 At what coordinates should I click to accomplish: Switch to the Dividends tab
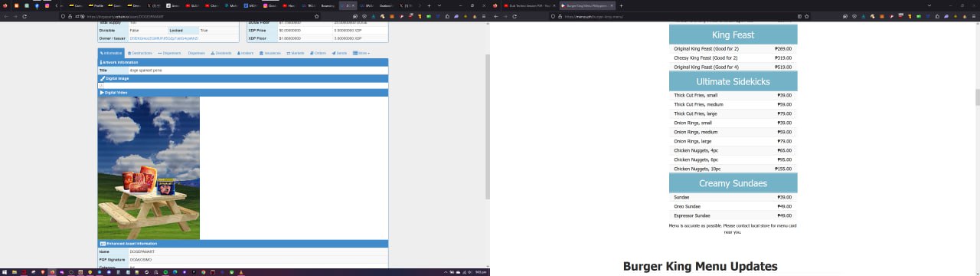(x=220, y=53)
